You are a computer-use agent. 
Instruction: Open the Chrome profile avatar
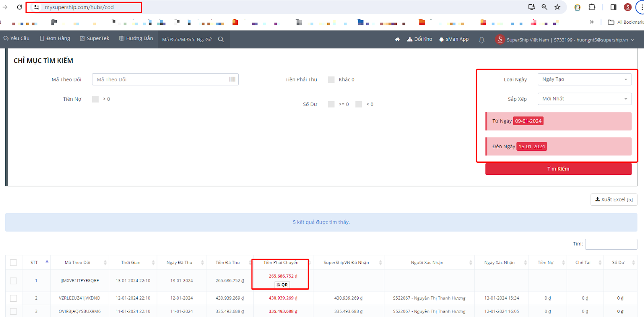click(627, 7)
